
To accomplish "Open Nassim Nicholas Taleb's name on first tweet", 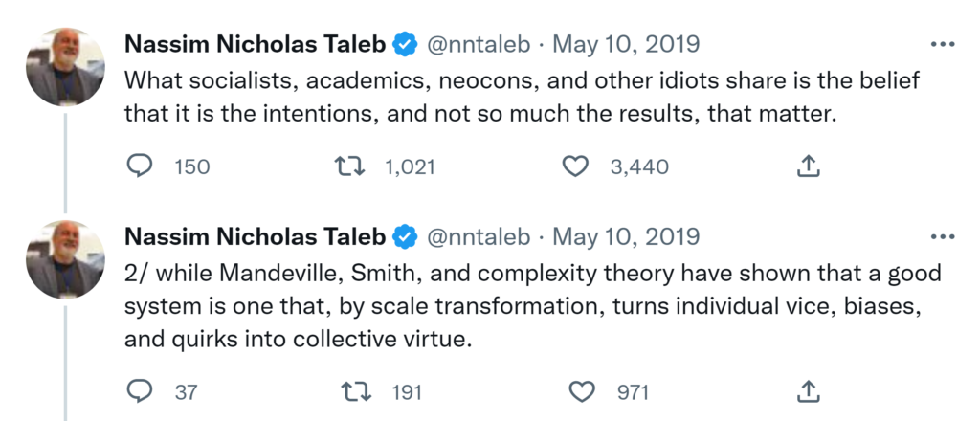I will [255, 44].
